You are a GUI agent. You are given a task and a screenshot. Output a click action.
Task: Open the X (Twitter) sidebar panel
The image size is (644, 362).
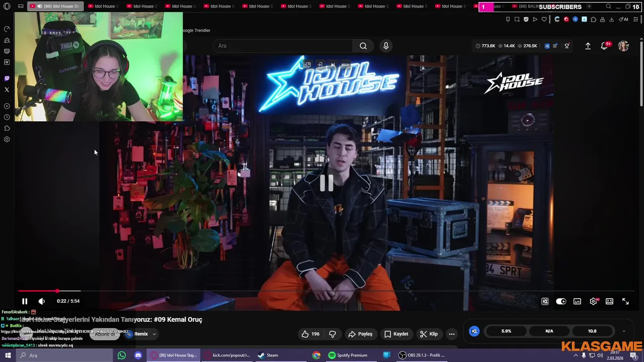(7, 89)
